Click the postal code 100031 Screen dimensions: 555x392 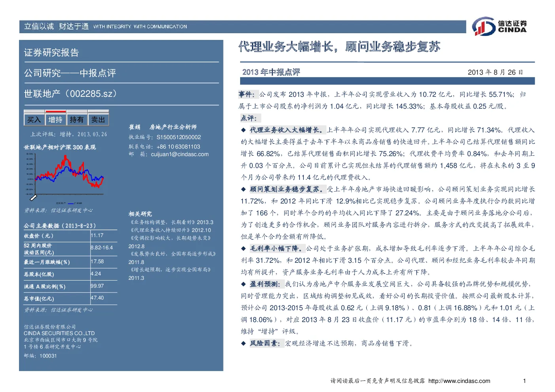point(48,356)
